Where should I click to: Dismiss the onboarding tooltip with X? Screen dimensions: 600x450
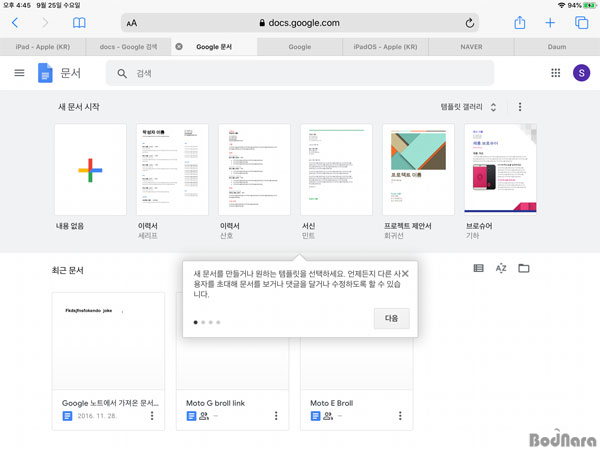click(x=405, y=274)
